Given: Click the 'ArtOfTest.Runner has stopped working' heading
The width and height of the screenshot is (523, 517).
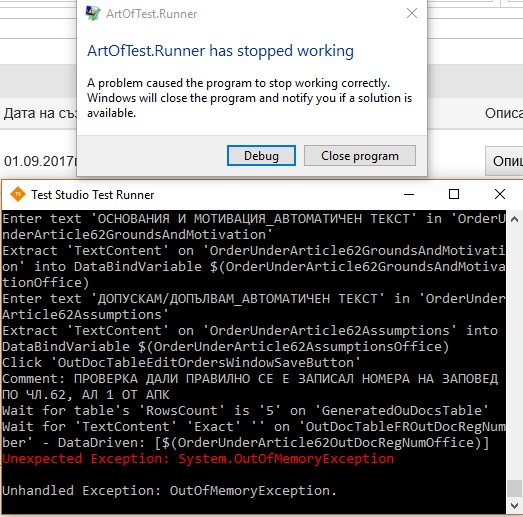Looking at the screenshot, I should [220, 51].
